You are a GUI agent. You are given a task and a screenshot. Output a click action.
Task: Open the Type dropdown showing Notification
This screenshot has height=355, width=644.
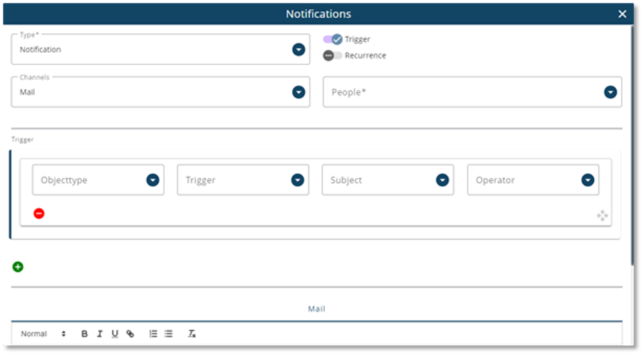(160, 49)
